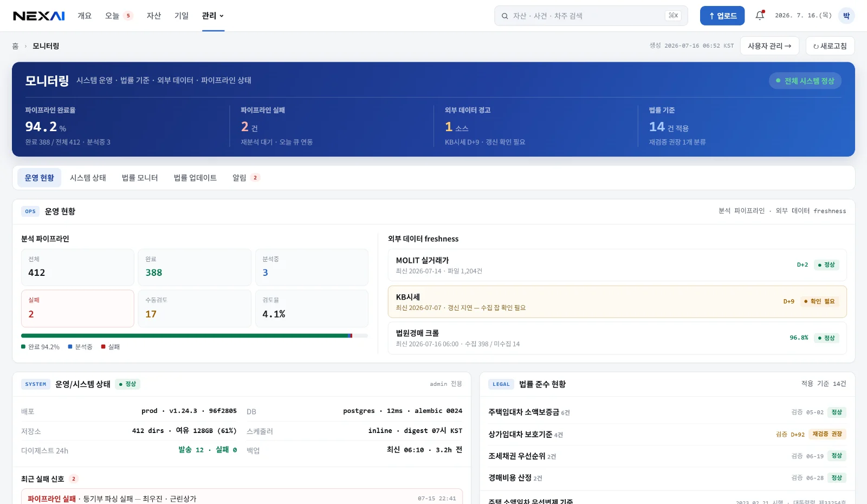This screenshot has height=504, width=867.
Task: Select the 운영 현황 tab
Action: pyautogui.click(x=39, y=178)
